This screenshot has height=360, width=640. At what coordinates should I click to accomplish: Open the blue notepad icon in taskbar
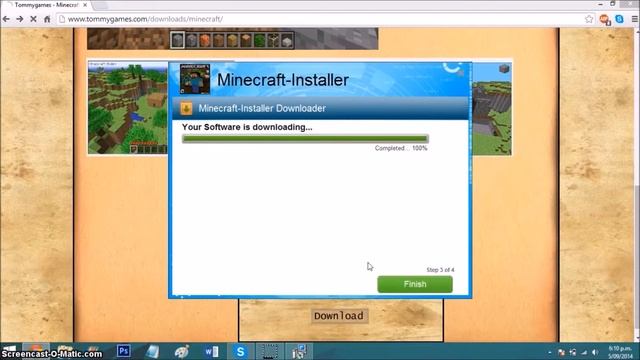152,351
